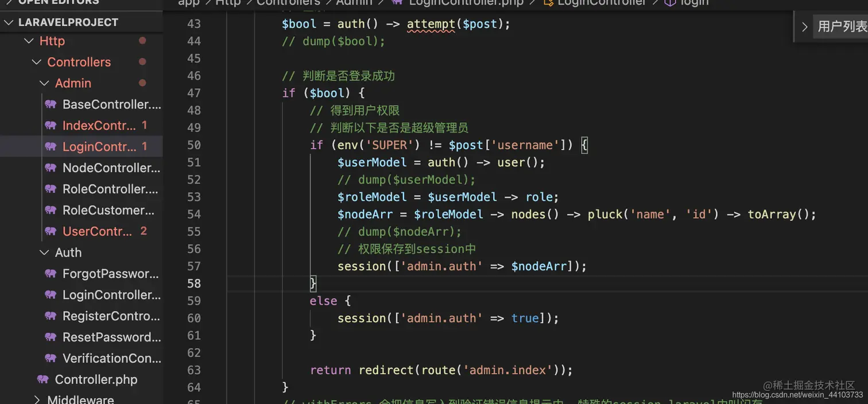This screenshot has height=404, width=868.
Task: Click line number 47 in gutter
Action: point(194,93)
